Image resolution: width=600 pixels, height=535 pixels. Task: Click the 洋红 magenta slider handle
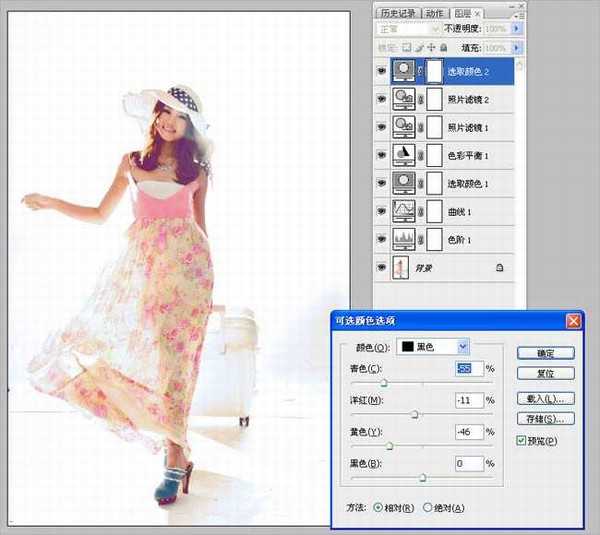pos(414,413)
